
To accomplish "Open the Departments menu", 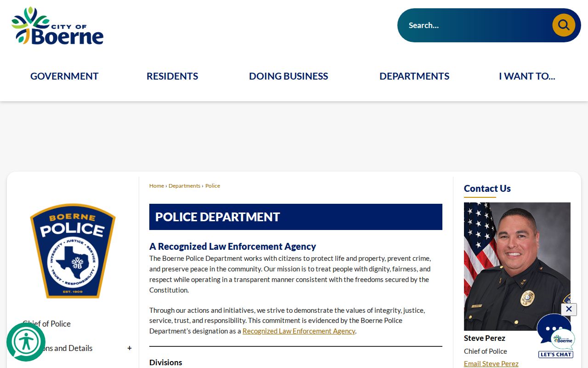I will (414, 76).
